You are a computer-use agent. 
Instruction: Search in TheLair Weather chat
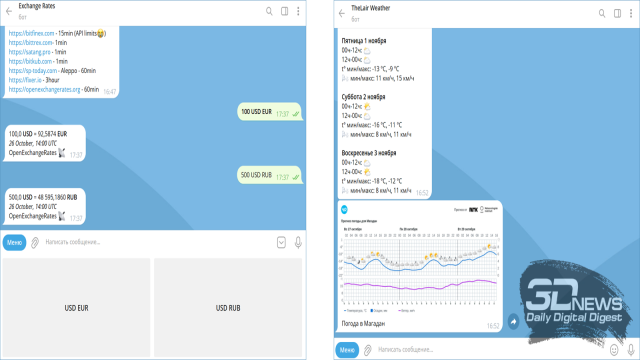[x=602, y=13]
